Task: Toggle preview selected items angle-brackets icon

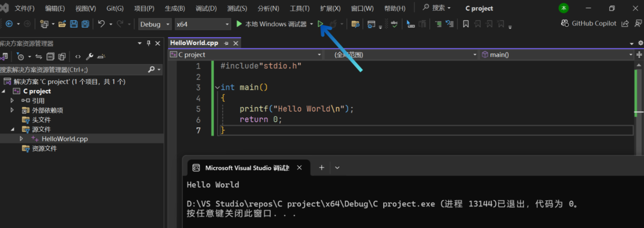Action: click(78, 57)
